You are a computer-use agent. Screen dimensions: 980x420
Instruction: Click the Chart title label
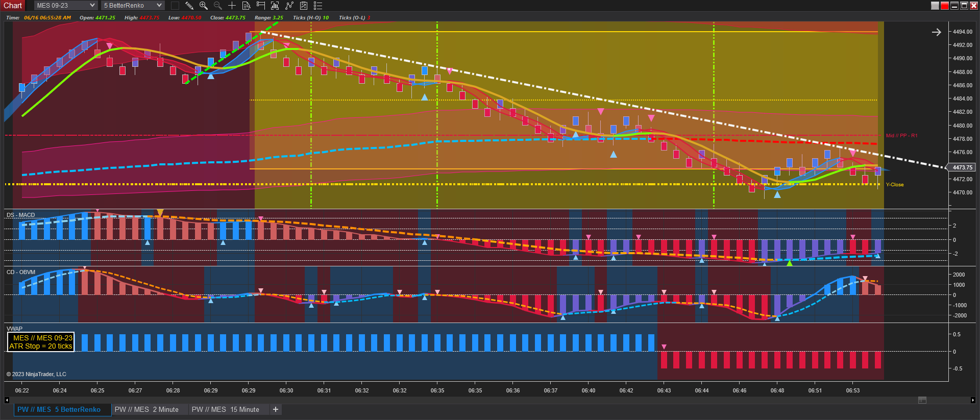[13, 6]
